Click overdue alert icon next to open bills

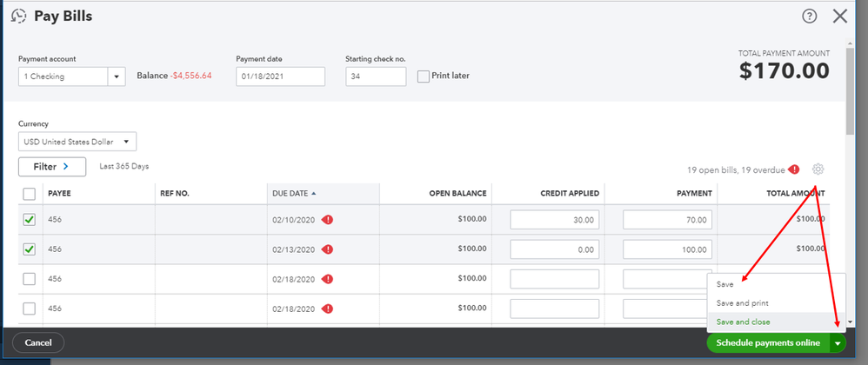(x=794, y=169)
